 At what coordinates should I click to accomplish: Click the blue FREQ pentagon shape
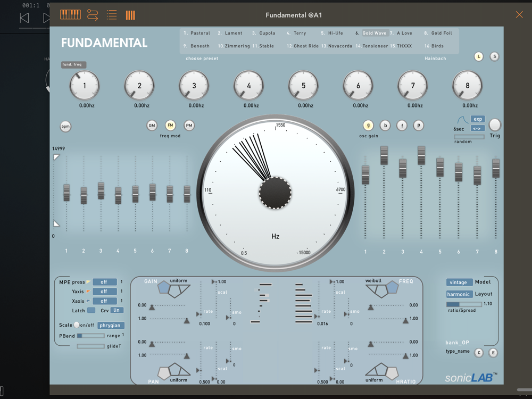click(392, 287)
